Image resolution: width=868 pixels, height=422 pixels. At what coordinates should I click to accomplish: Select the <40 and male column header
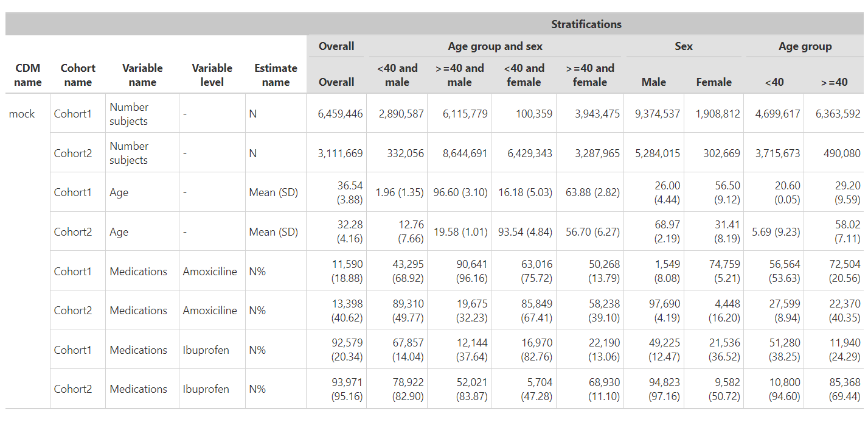pos(397,75)
